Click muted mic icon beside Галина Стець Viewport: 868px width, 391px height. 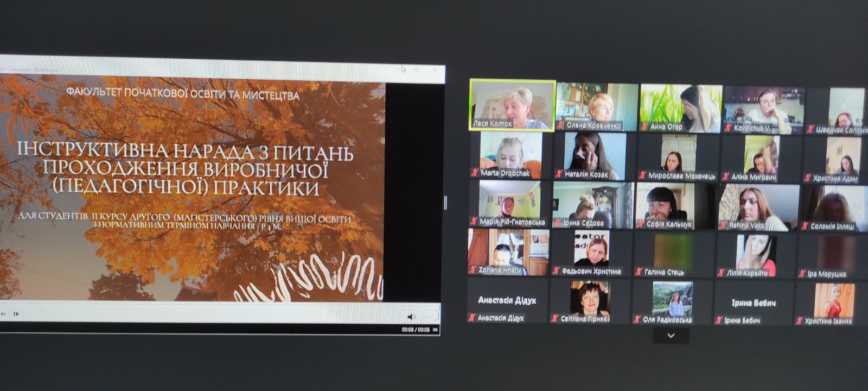click(x=639, y=272)
